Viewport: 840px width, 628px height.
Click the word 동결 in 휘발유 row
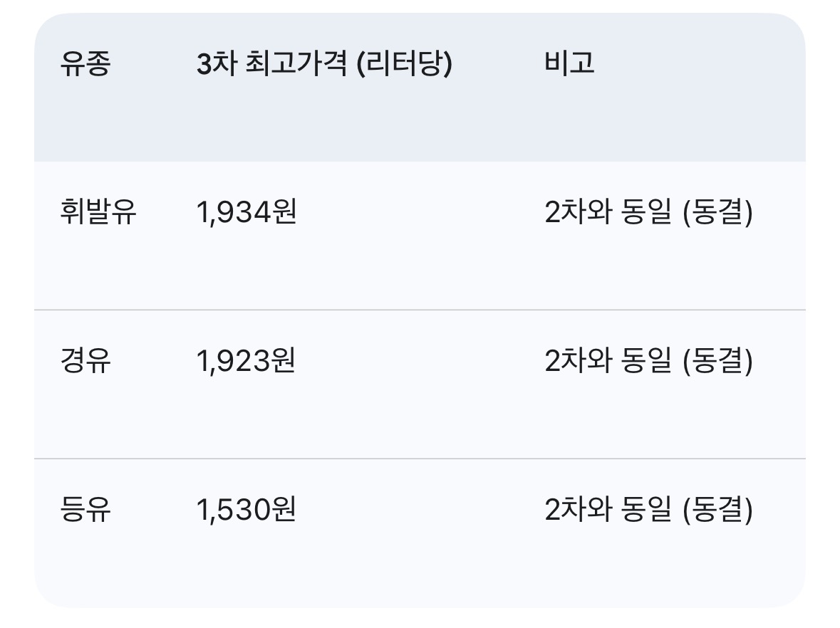pos(717,212)
